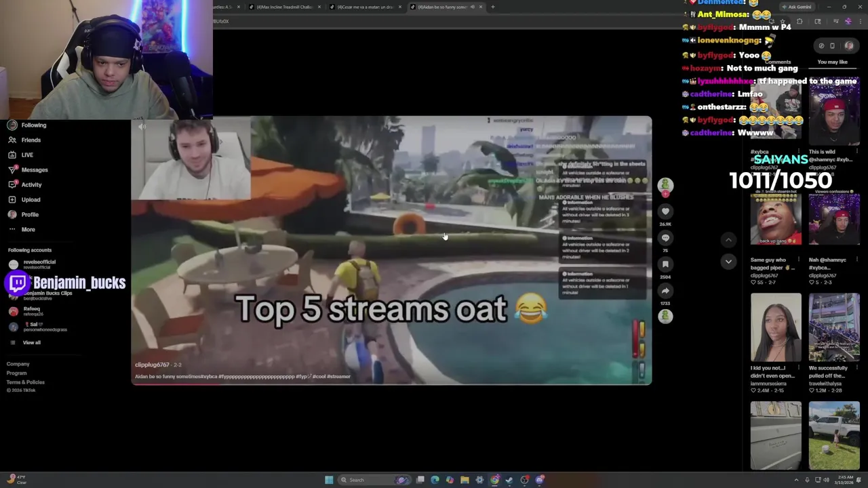Open Profile in the TikTok sidebar
Screen dimensions: 868x488
click(24, 214)
